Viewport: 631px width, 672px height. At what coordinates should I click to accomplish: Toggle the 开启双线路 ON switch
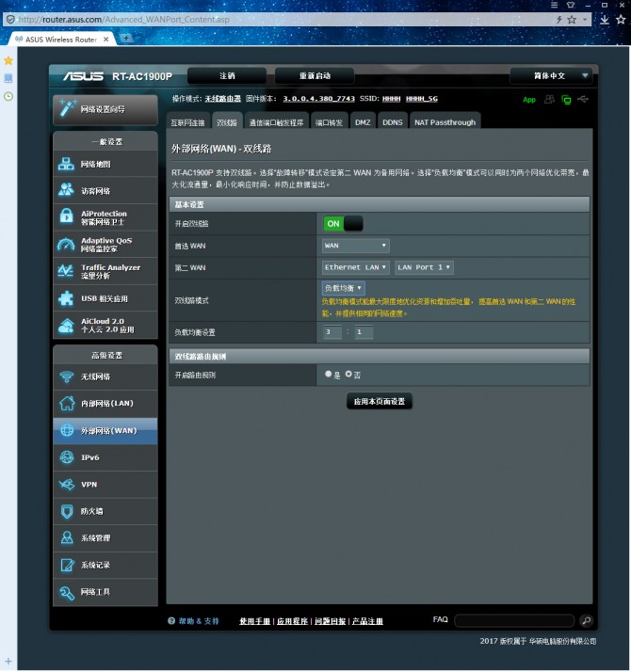[x=343, y=224]
